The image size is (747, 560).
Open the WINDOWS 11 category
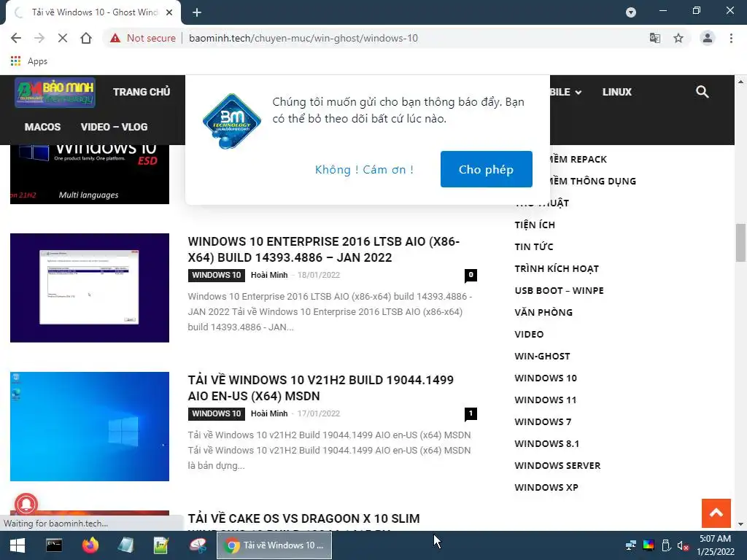(546, 400)
